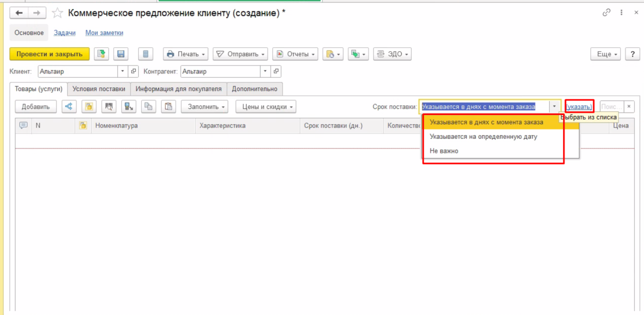Click the paste rows clipboard icon
The width and height of the screenshot is (644, 315).
point(169,107)
